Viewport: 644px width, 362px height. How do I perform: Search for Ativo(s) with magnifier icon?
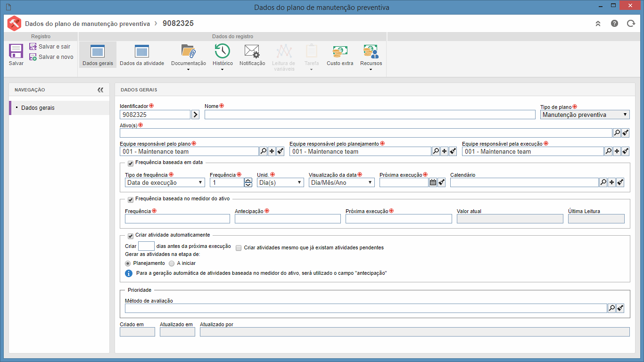[617, 133]
